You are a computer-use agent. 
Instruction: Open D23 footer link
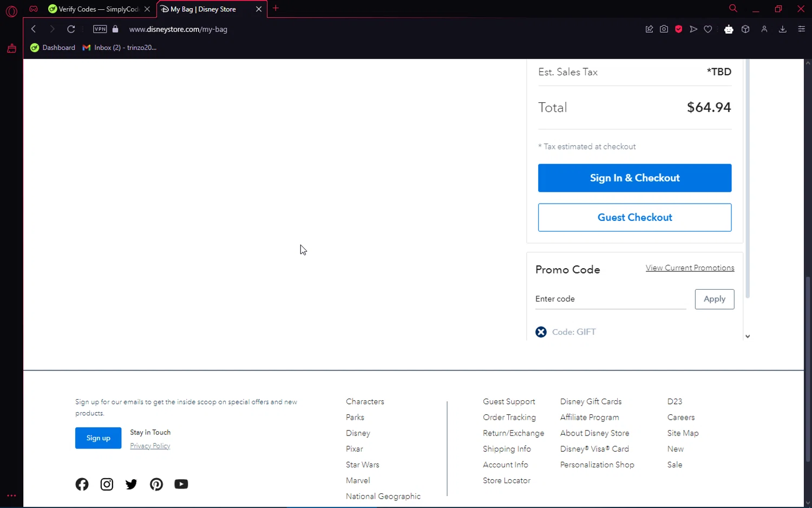(x=675, y=401)
